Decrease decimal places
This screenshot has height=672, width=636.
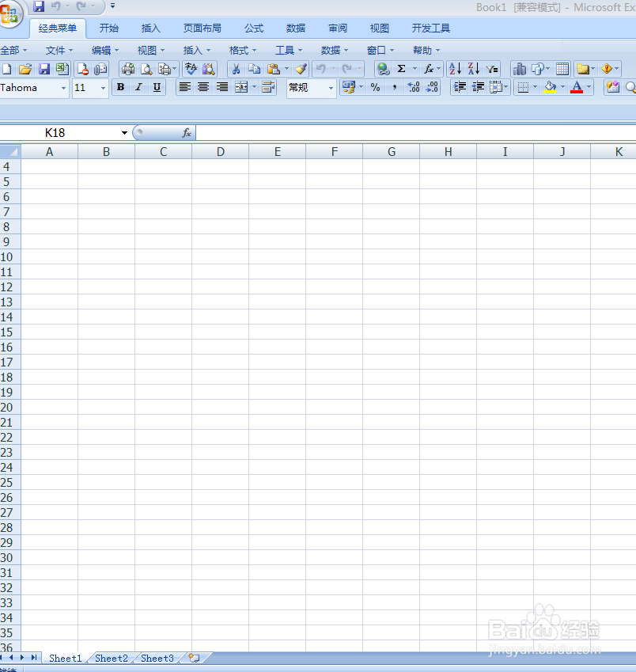click(432, 87)
